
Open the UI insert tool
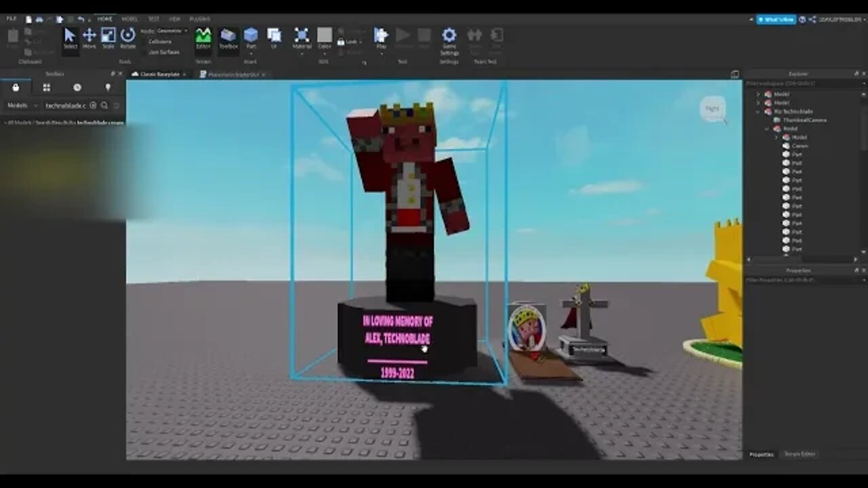pos(274,38)
